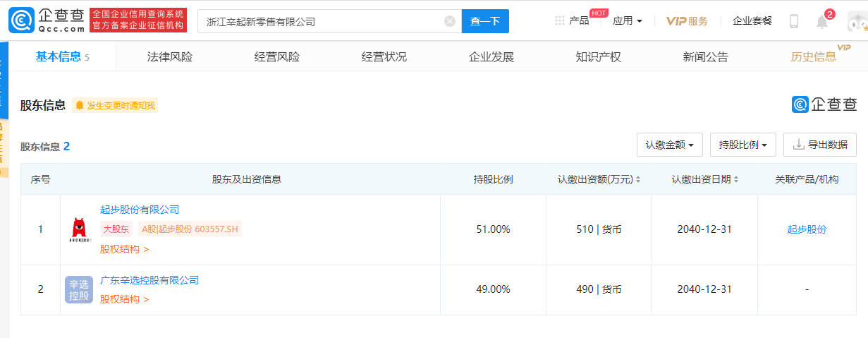Image resolution: width=868 pixels, height=338 pixels.
Task: Expand the 应用 dropdown menu
Action: pos(627,21)
